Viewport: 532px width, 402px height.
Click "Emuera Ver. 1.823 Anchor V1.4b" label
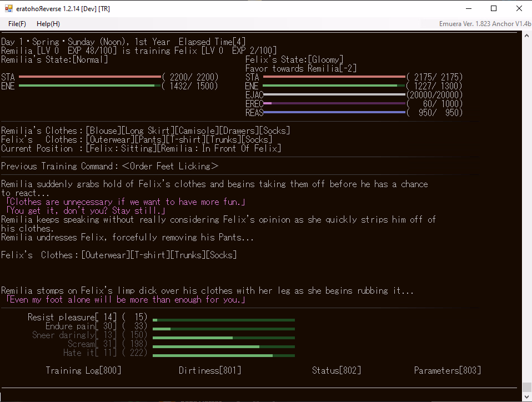pyautogui.click(x=485, y=24)
